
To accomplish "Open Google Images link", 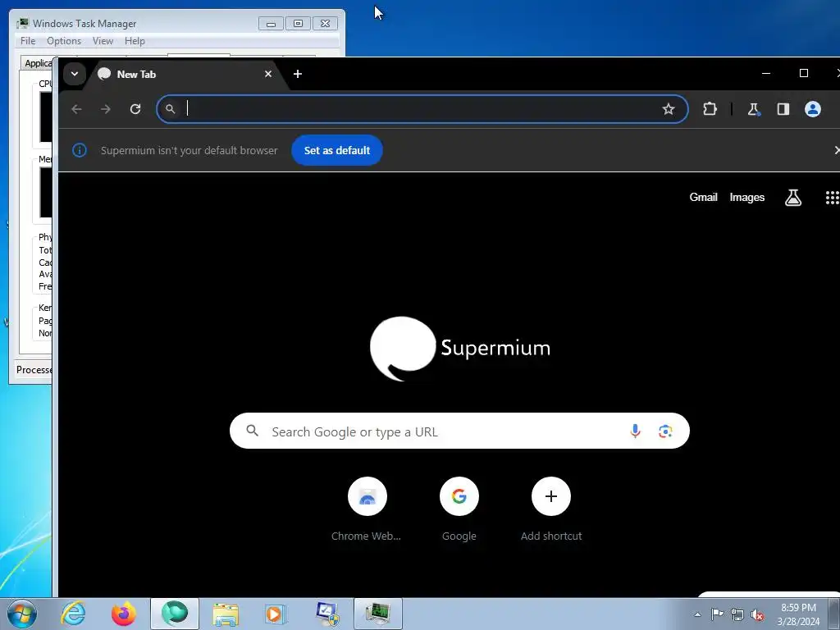I will point(746,197).
